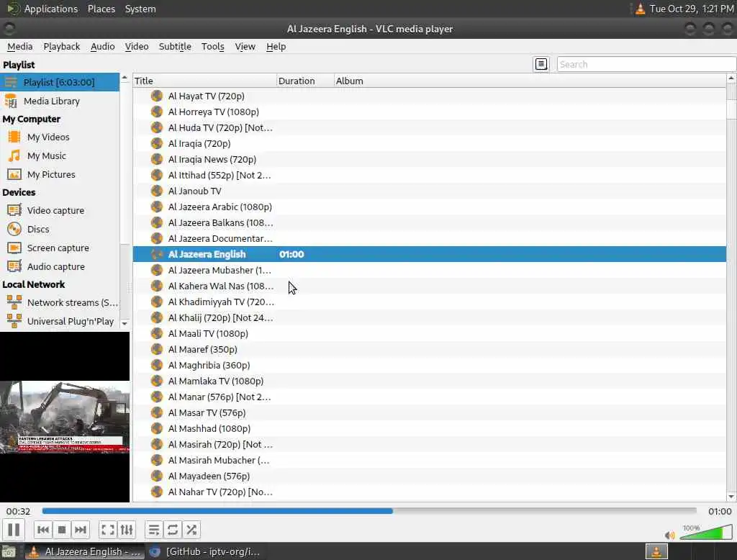Change playlist view mode icon
Image resolution: width=737 pixels, height=560 pixels.
(541, 64)
